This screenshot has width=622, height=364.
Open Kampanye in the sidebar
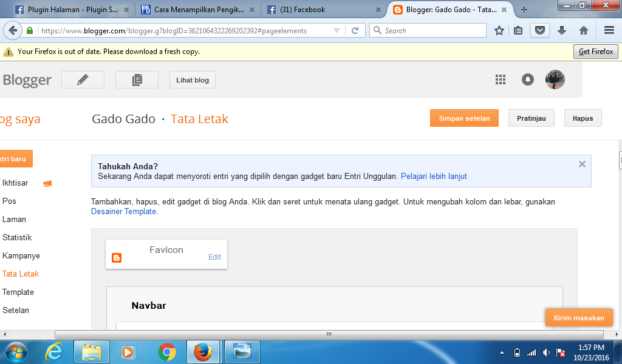point(21,256)
